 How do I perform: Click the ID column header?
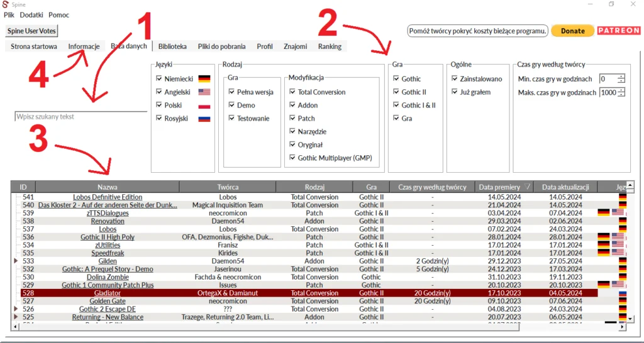(x=23, y=187)
